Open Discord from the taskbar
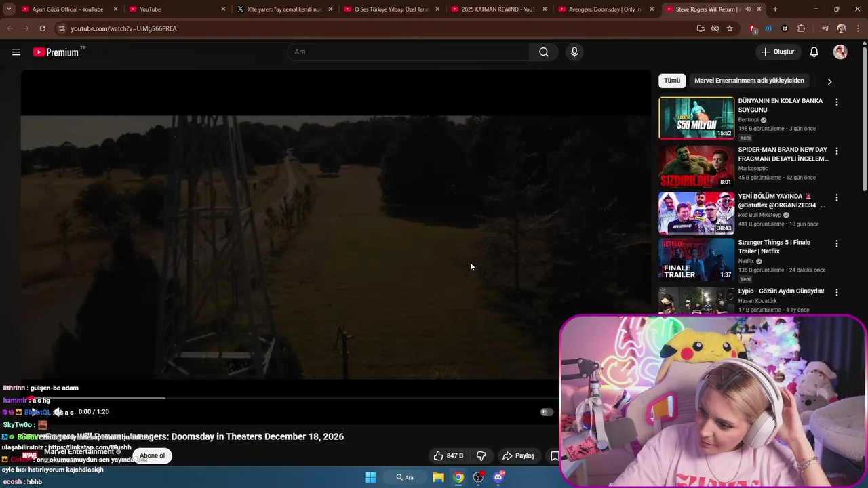The width and height of the screenshot is (868, 488). tap(499, 477)
